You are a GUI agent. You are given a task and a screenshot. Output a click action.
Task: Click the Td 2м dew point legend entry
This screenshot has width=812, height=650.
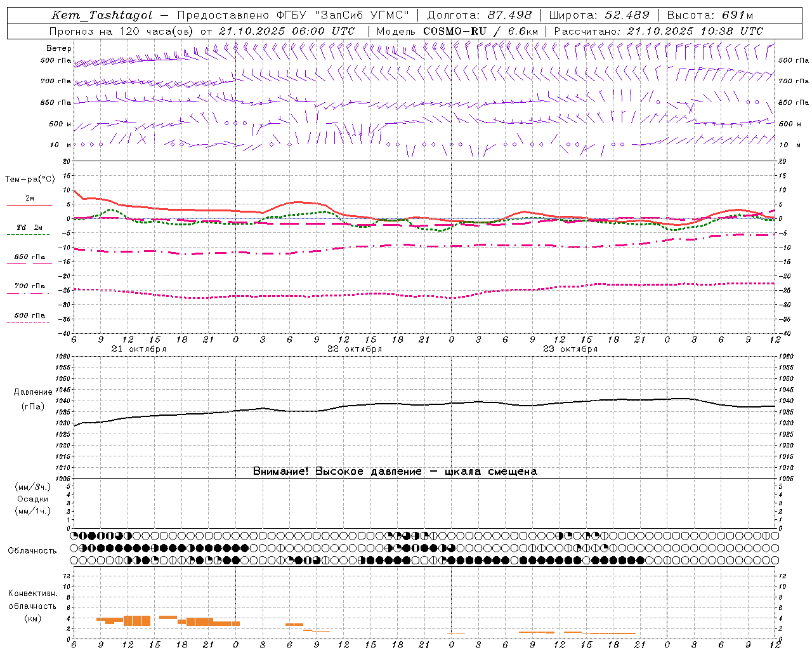click(x=30, y=227)
